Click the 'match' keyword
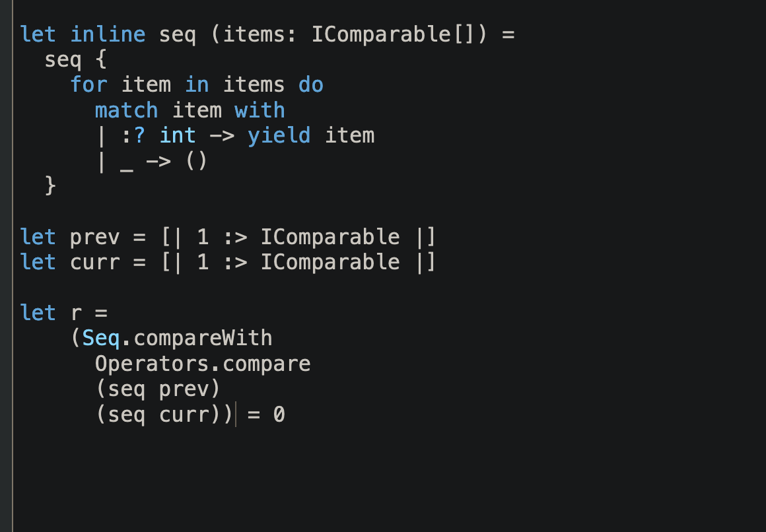Image resolution: width=766 pixels, height=532 pixels. pyautogui.click(x=127, y=110)
